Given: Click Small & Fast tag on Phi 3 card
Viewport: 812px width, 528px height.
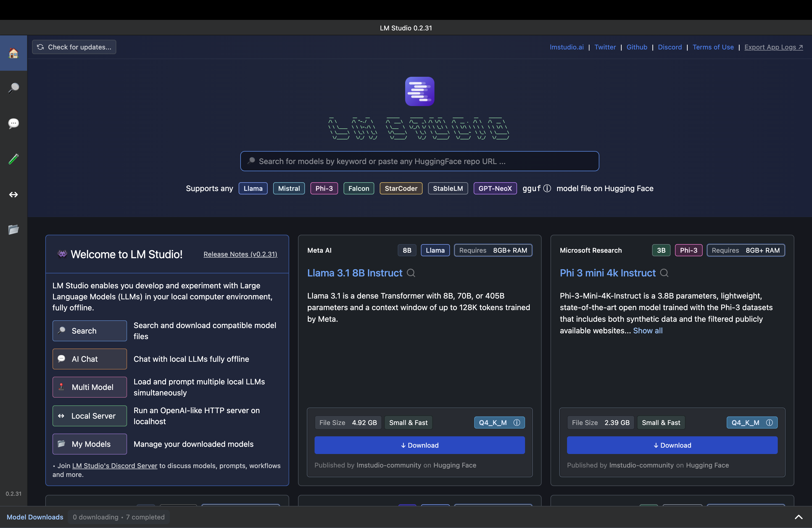Looking at the screenshot, I should [x=661, y=423].
